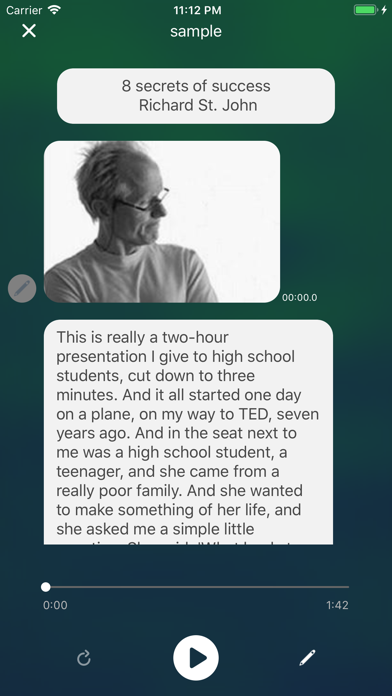The image size is (392, 696).
Task: Tap the 'sample' title in the header
Action: (x=196, y=32)
